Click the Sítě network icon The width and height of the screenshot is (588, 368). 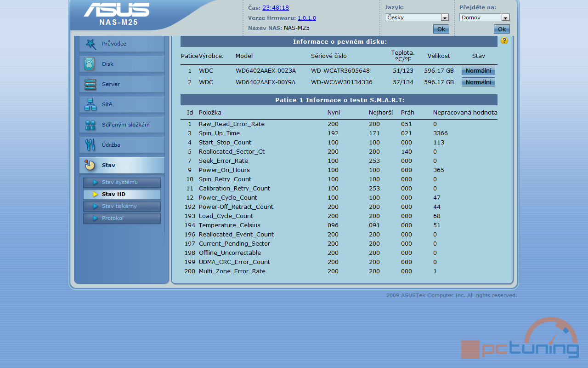[x=90, y=104]
